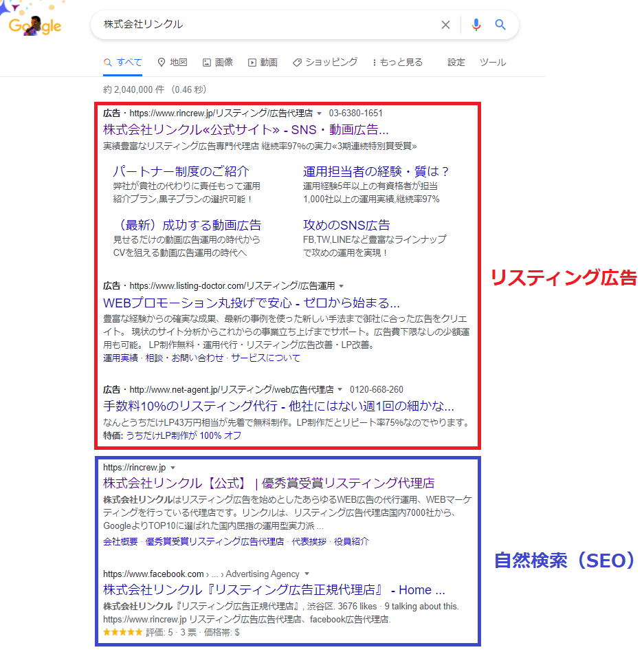Open the dropdown next to www.listing-doctor.com ad URL
The image size is (644, 652).
coord(342,285)
